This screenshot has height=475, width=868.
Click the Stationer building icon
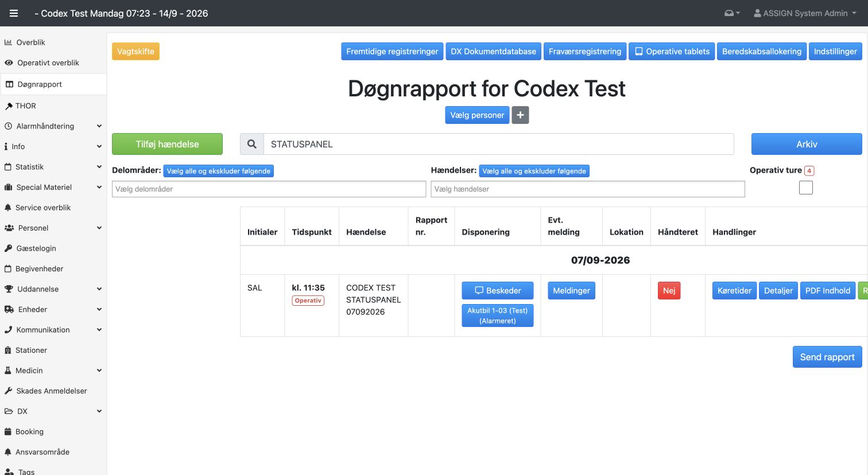pyautogui.click(x=8, y=350)
